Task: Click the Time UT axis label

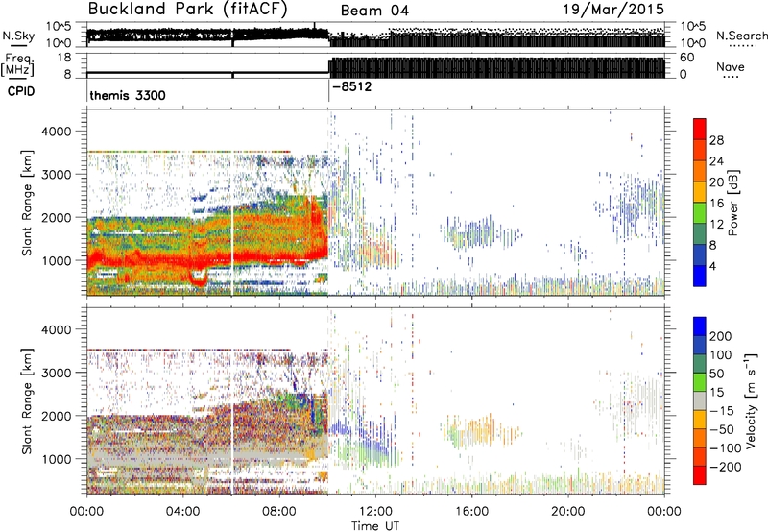Action: click(x=375, y=525)
